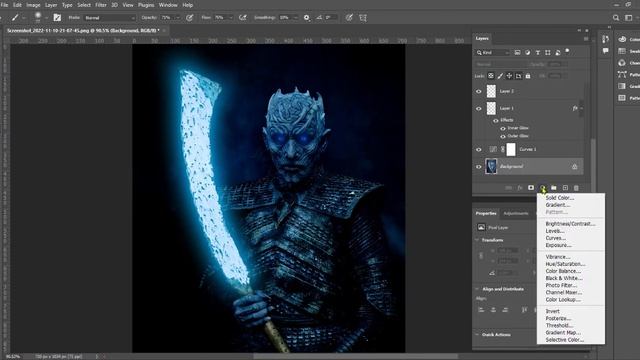Image resolution: width=640 pixels, height=360 pixels.
Task: Toggle Inner Glow effect visibility
Action: 503,128
